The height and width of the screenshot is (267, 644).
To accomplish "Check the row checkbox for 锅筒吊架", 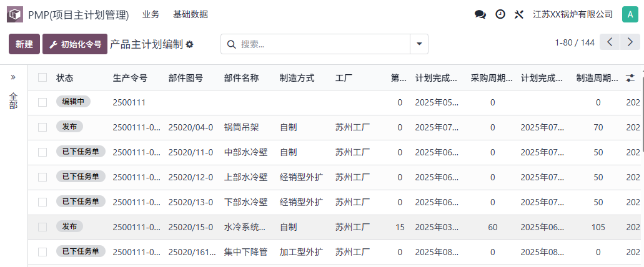I will tap(42, 127).
